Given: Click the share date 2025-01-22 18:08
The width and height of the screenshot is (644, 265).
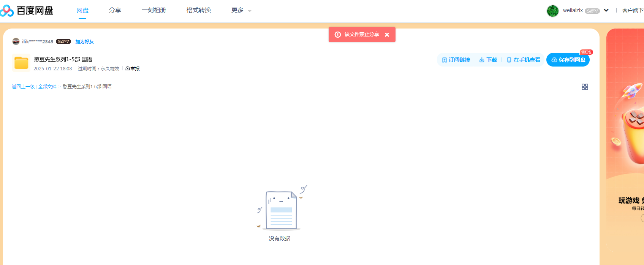Looking at the screenshot, I should click(53, 69).
